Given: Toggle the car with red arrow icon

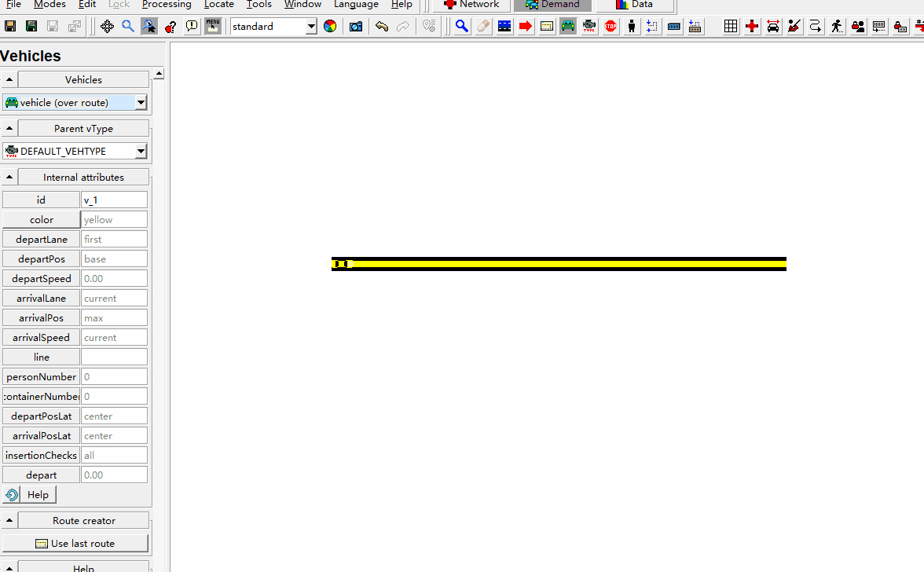Looking at the screenshot, I should tap(773, 27).
